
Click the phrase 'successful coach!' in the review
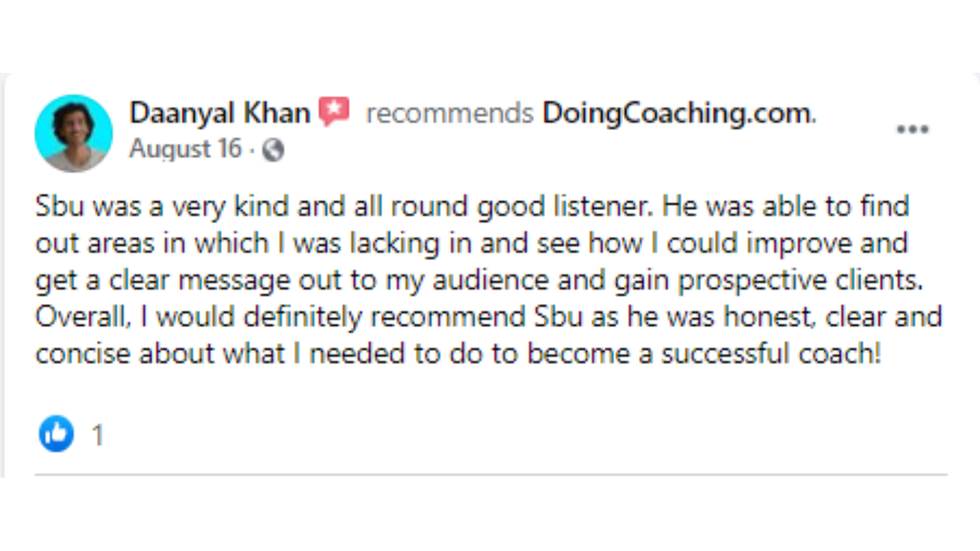(771, 354)
